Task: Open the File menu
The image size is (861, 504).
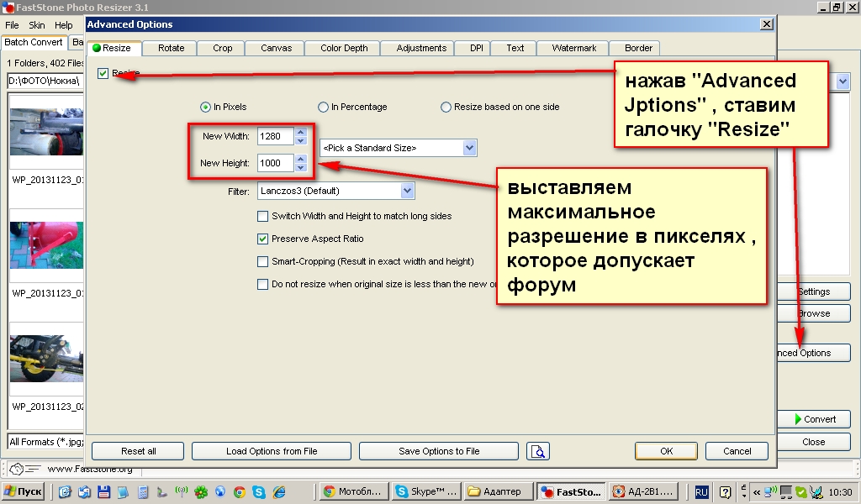Action: (x=12, y=25)
